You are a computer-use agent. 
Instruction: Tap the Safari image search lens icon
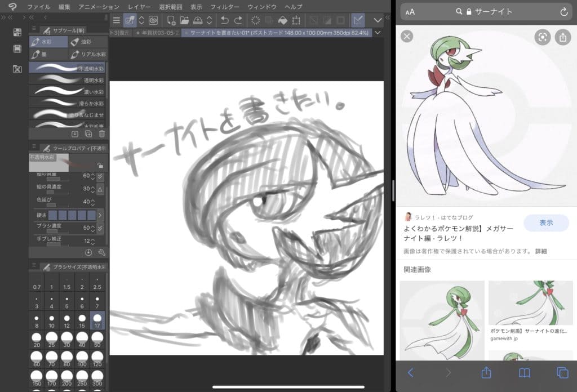click(x=543, y=37)
